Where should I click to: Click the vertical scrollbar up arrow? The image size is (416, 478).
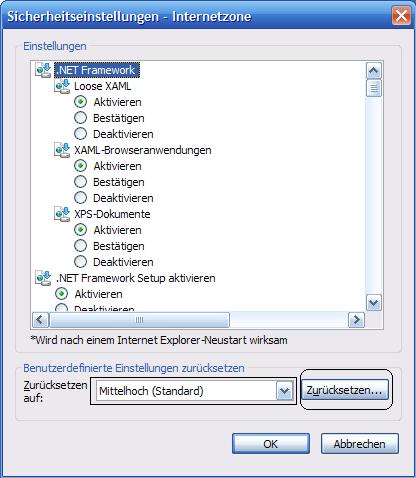(x=374, y=70)
